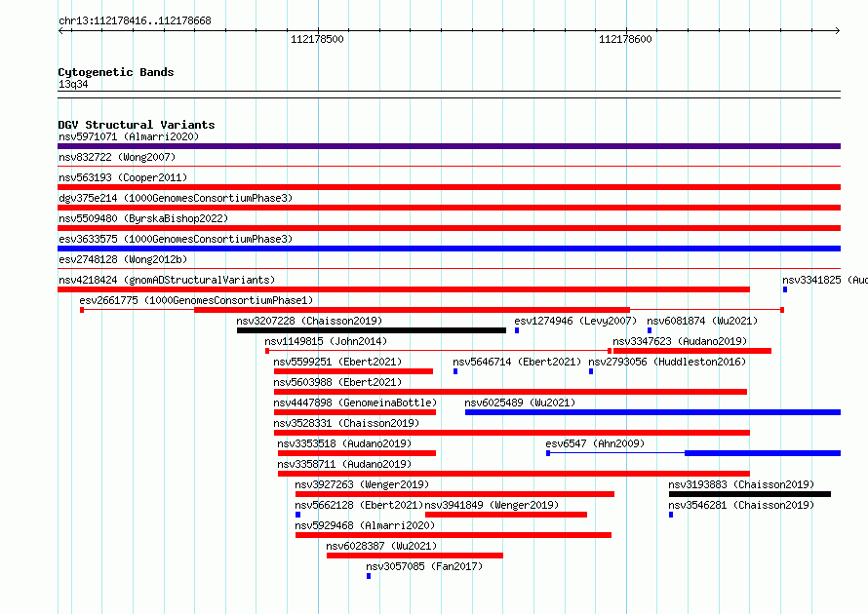Image resolution: width=868 pixels, height=614 pixels.
Task: Click the blue nsv5662128 (Ebert2021) marker
Action: click(x=297, y=515)
